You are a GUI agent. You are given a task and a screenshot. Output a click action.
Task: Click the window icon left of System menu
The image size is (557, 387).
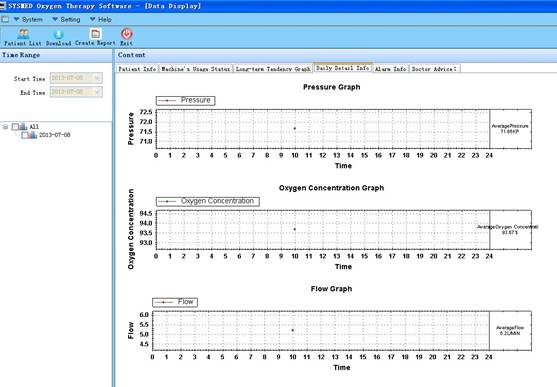pos(5,19)
